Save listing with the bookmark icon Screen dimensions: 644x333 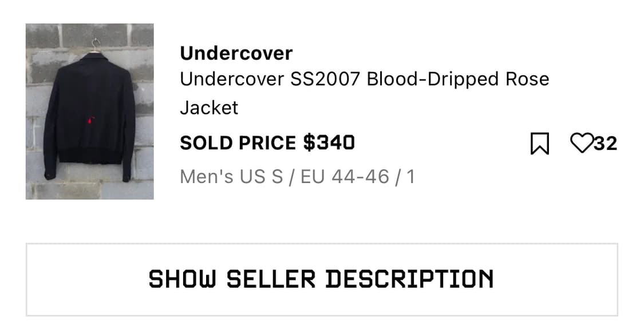pos(539,143)
